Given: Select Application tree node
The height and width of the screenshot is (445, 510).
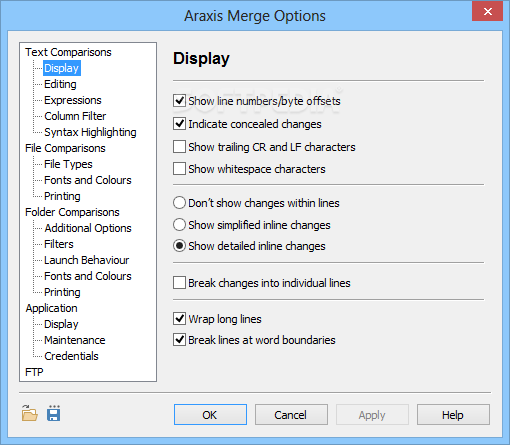Looking at the screenshot, I should 52,308.
